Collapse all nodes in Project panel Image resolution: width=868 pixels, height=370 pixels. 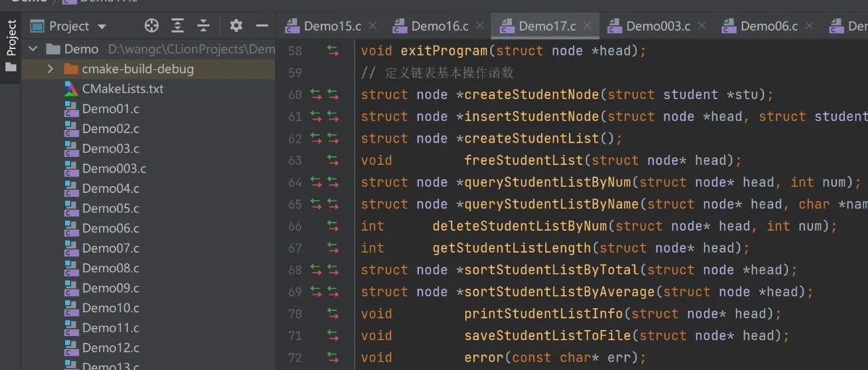tap(203, 26)
